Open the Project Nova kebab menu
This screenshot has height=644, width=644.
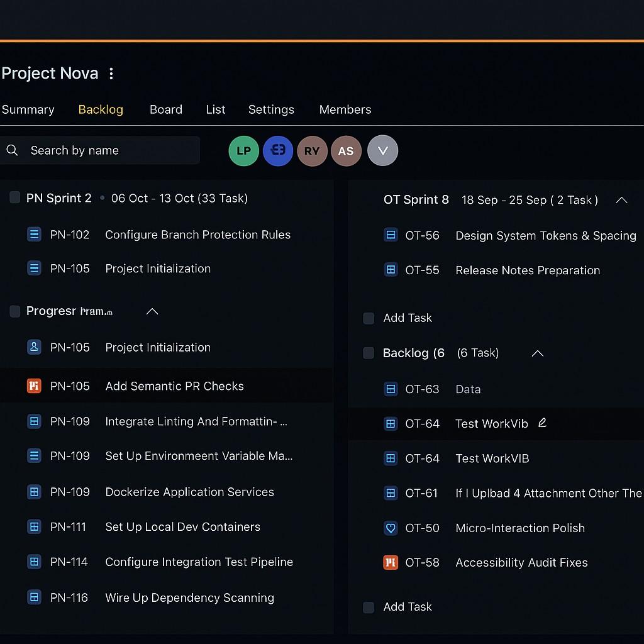[x=111, y=73]
